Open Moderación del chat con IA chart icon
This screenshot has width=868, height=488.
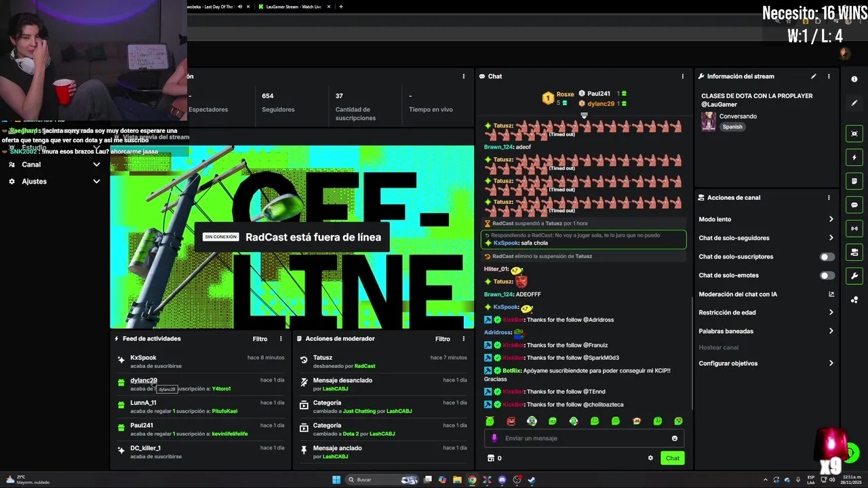pyautogui.click(x=831, y=294)
